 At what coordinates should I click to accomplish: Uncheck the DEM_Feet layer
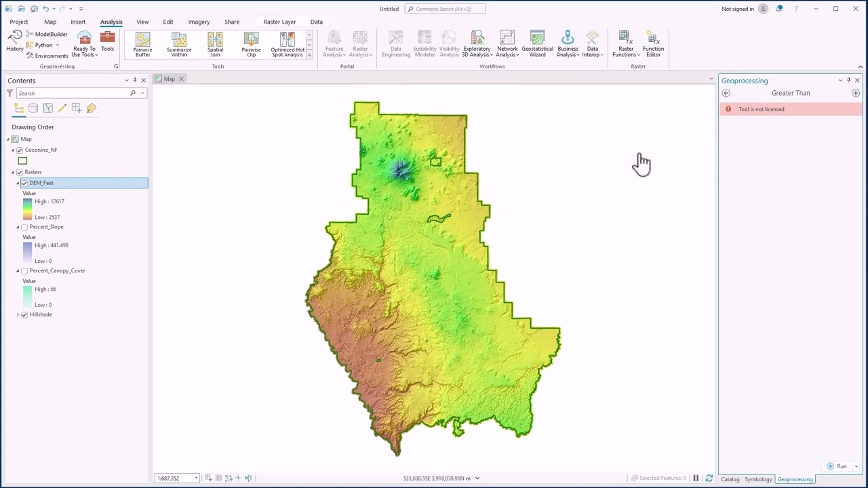(x=24, y=183)
